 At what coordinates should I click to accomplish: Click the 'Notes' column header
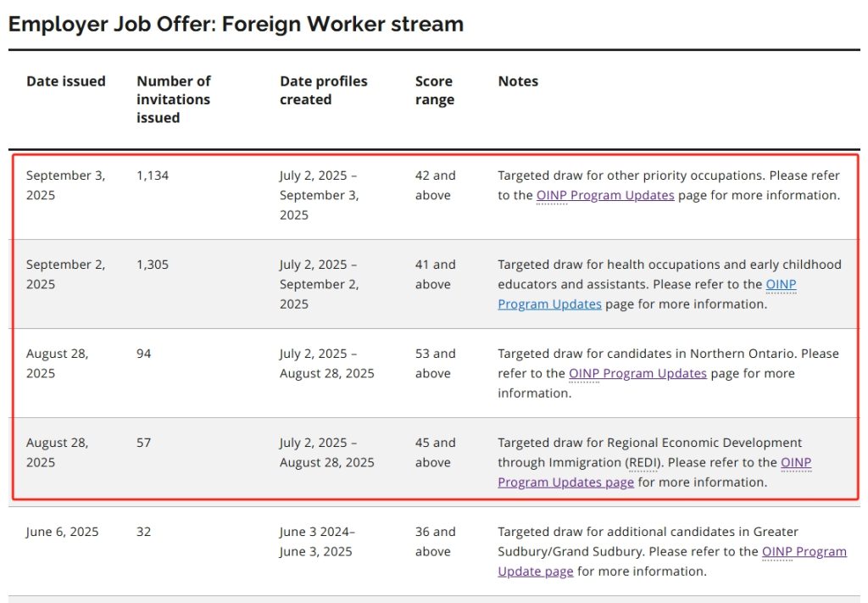tap(518, 81)
